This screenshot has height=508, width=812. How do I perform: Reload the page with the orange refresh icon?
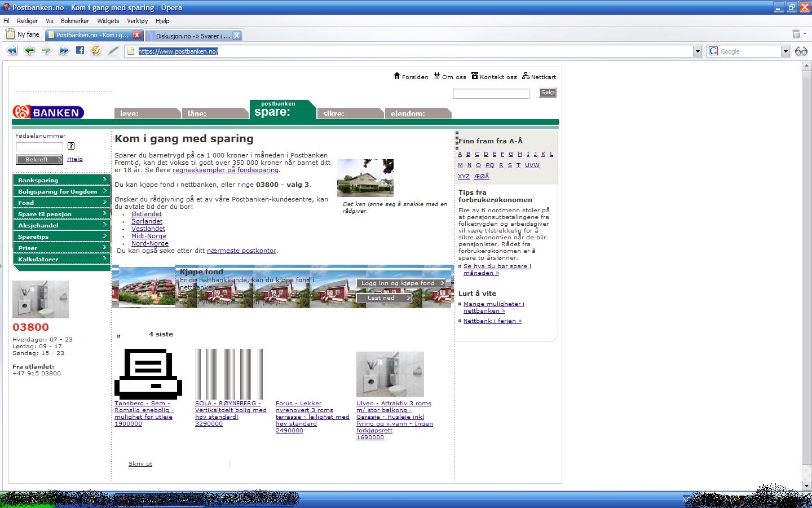click(96, 51)
